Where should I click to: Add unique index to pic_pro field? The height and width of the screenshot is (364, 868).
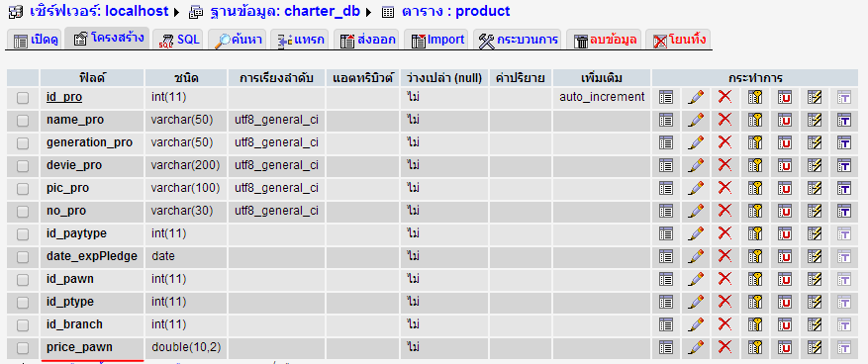coord(785,189)
